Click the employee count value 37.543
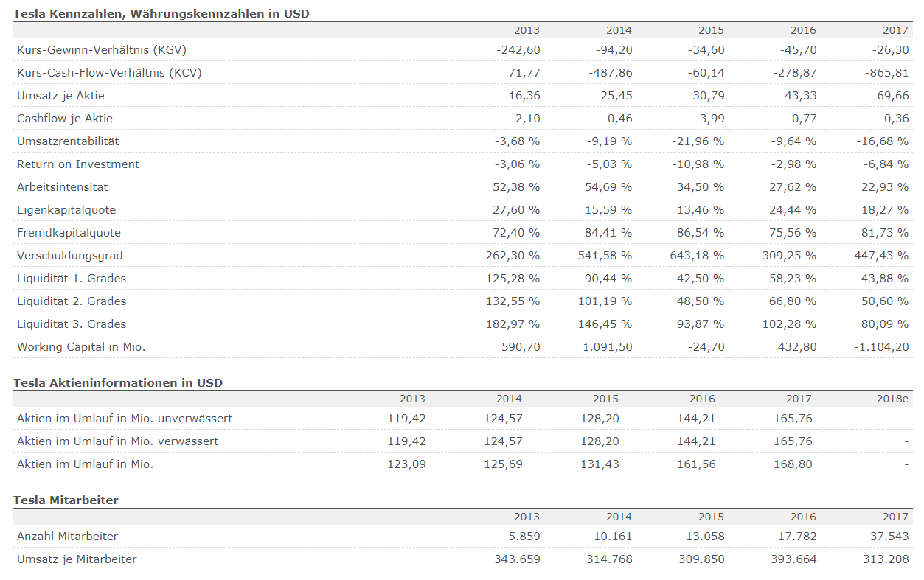 tap(889, 537)
